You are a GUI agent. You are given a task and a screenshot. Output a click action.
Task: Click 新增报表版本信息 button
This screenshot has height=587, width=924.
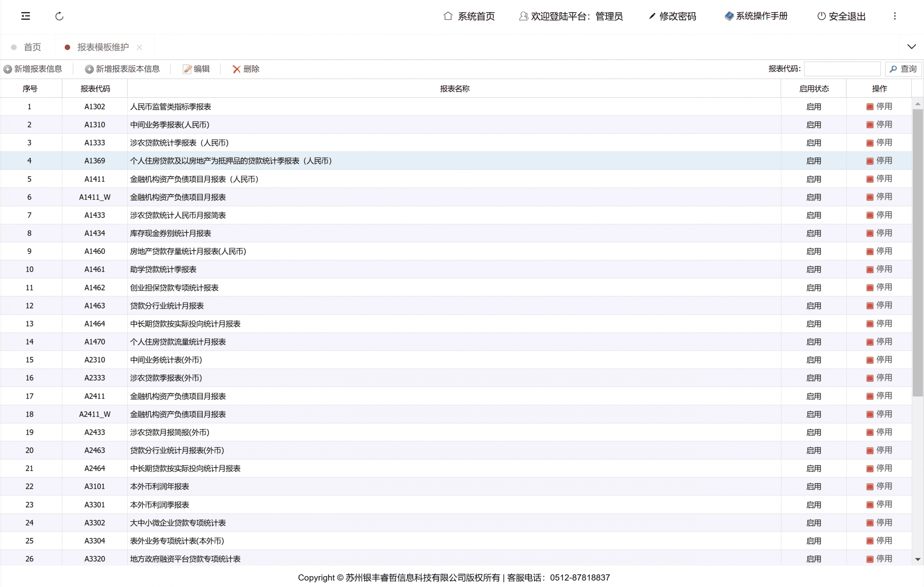[x=122, y=69]
